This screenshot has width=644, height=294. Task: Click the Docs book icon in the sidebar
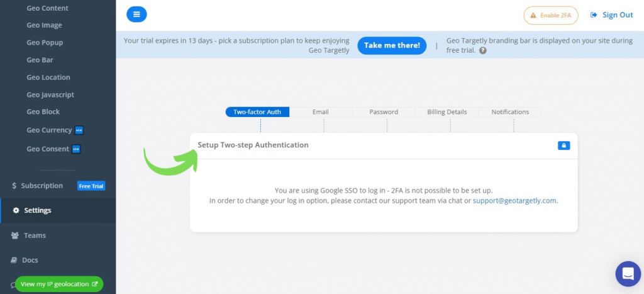(x=15, y=260)
